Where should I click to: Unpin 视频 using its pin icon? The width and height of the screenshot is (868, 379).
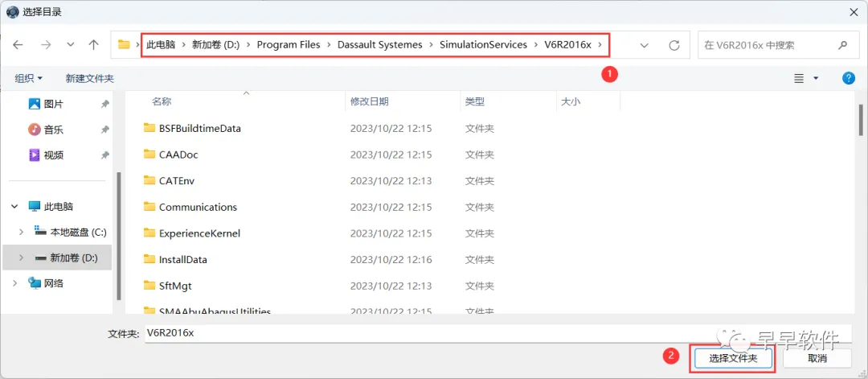(104, 155)
